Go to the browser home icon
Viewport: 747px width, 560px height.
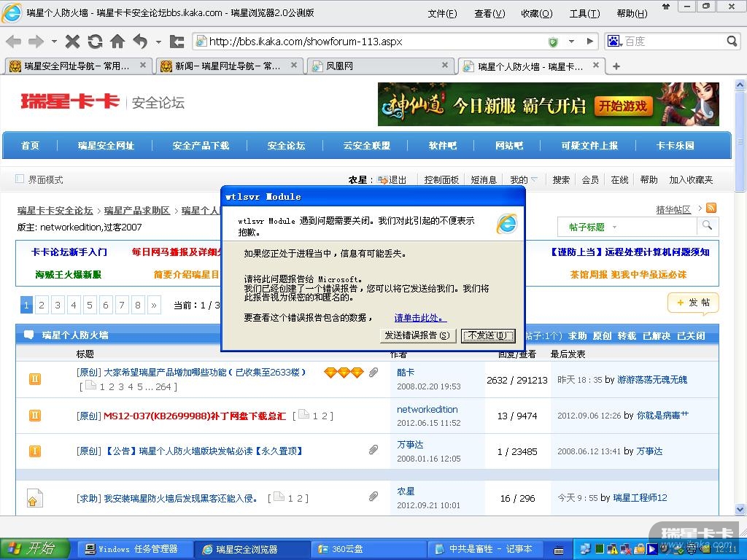coord(117,42)
